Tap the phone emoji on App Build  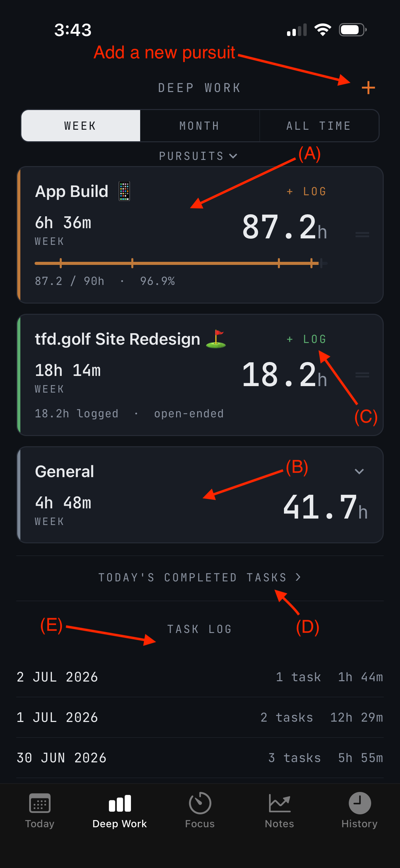pos(124,191)
